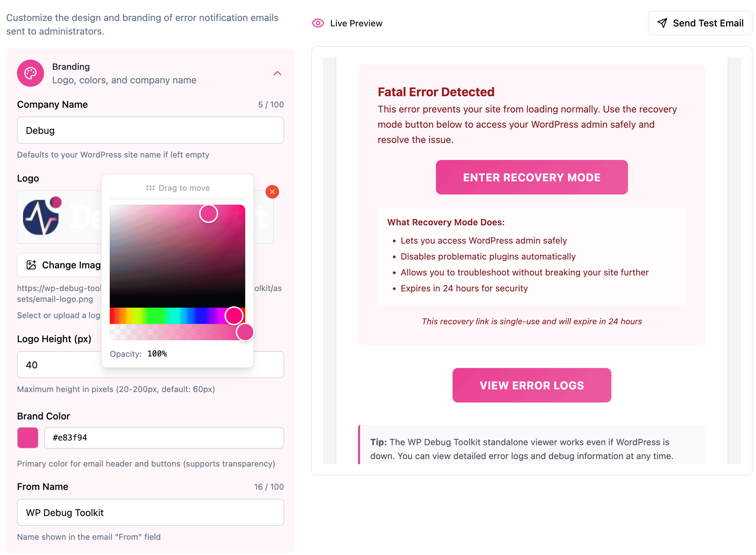Click the hue slider handle
Viewport: 756px width, 555px height.
pyautogui.click(x=234, y=316)
